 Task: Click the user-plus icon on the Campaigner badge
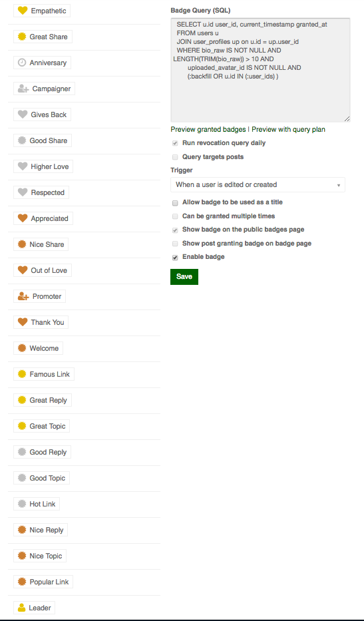pyautogui.click(x=23, y=89)
